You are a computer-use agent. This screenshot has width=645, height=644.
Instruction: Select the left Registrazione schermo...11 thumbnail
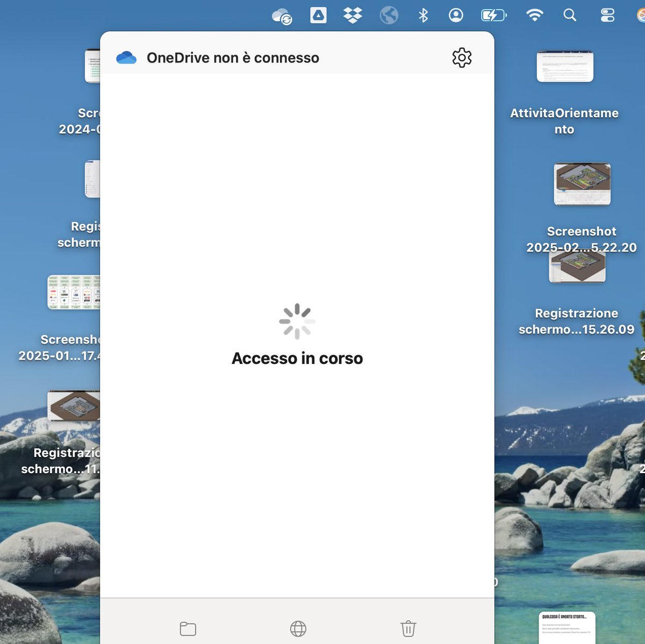[x=74, y=406]
